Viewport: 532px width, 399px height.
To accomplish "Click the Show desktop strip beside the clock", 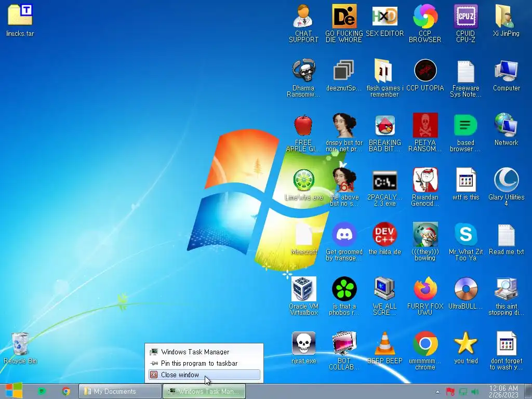I will [528, 391].
